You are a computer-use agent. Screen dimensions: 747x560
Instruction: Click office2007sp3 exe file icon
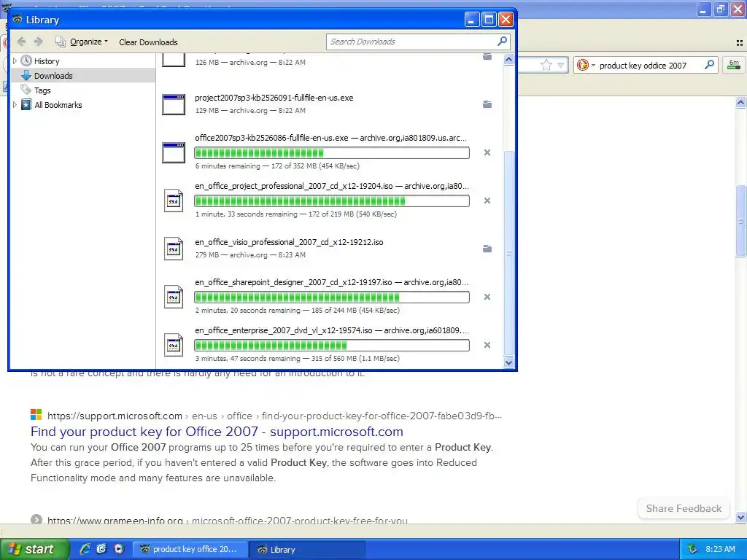(x=174, y=152)
